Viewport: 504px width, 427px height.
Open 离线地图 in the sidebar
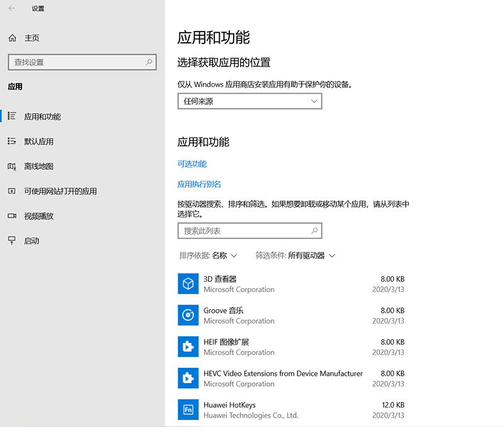click(x=38, y=167)
